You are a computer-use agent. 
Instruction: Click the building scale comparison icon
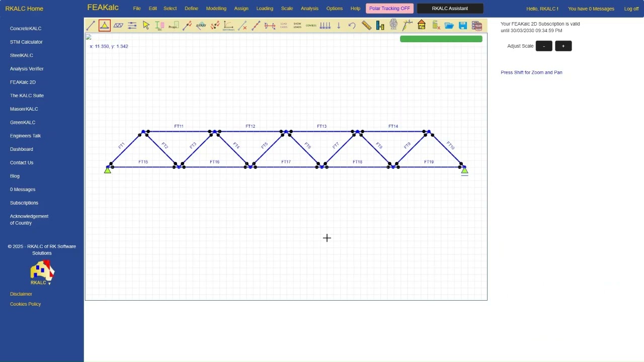(x=380, y=25)
